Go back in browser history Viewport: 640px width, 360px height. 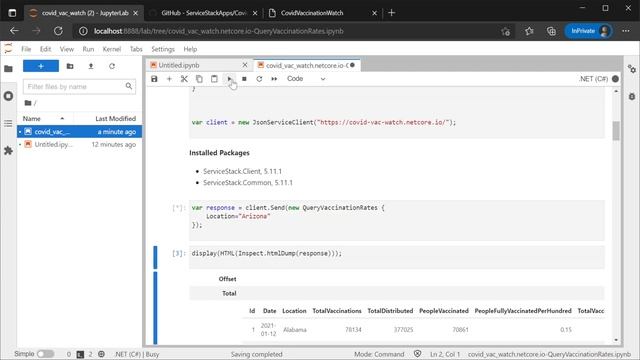tap(14, 31)
